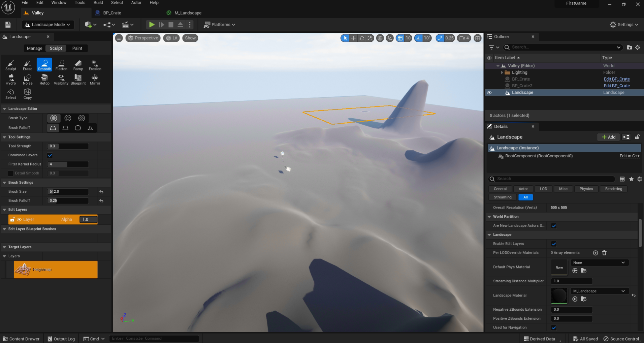The height and width of the screenshot is (343, 644).
Task: Open the Default Phys Material dropdown
Action: (600, 263)
